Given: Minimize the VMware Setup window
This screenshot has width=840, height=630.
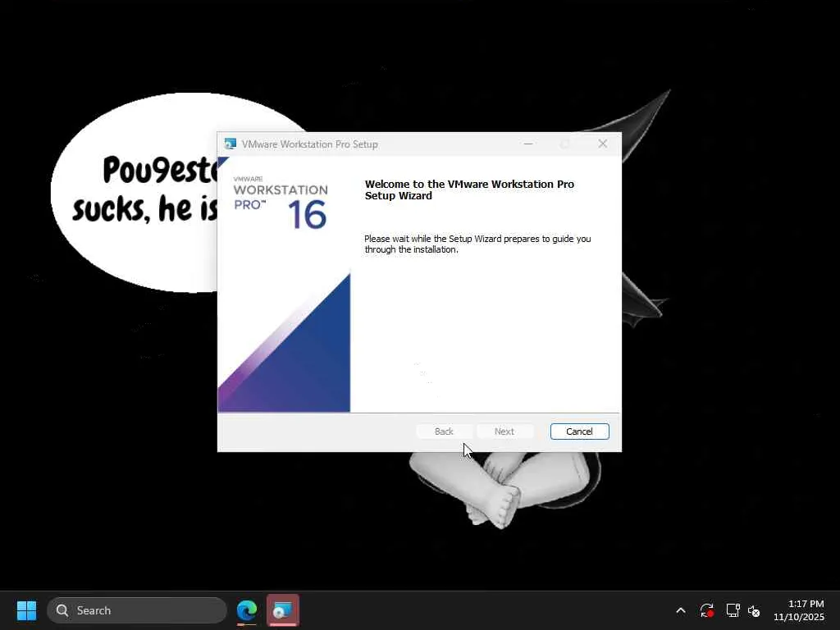Looking at the screenshot, I should pyautogui.click(x=528, y=144).
